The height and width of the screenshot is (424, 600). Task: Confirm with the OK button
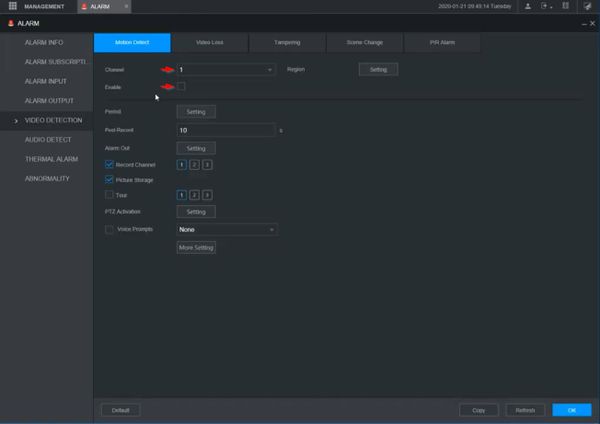click(x=572, y=411)
